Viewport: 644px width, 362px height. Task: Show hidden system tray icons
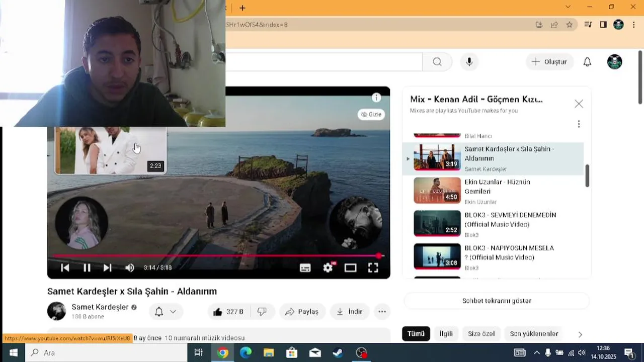pos(536,352)
